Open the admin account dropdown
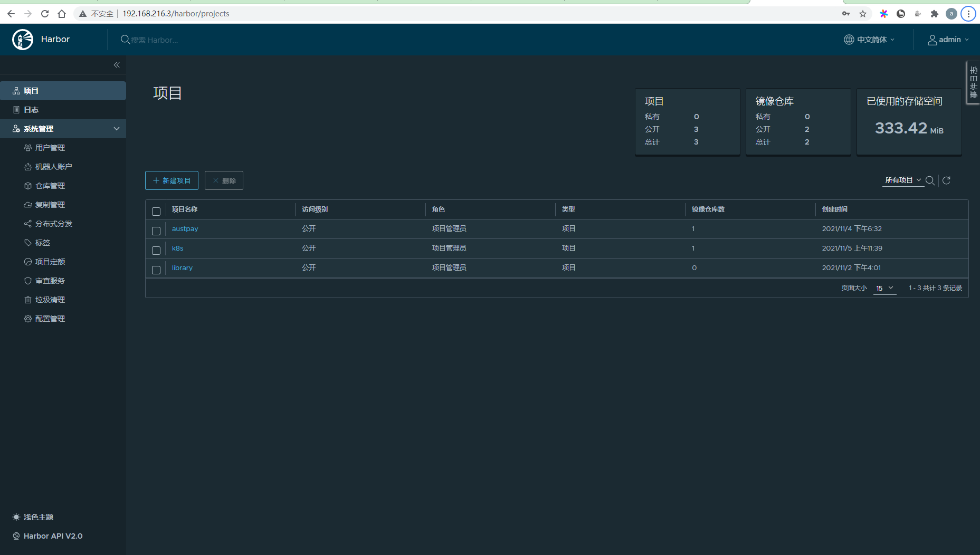Viewport: 980px width, 555px height. pos(948,40)
